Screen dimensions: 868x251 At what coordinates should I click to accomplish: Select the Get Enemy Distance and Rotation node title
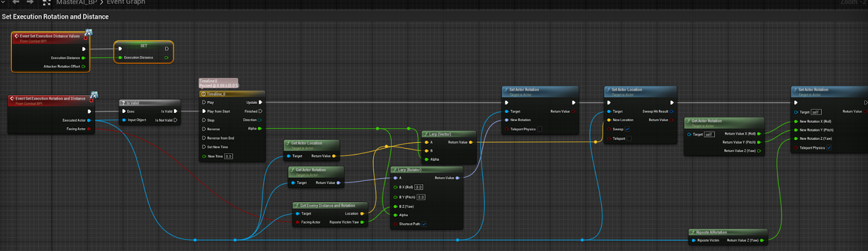click(x=328, y=206)
